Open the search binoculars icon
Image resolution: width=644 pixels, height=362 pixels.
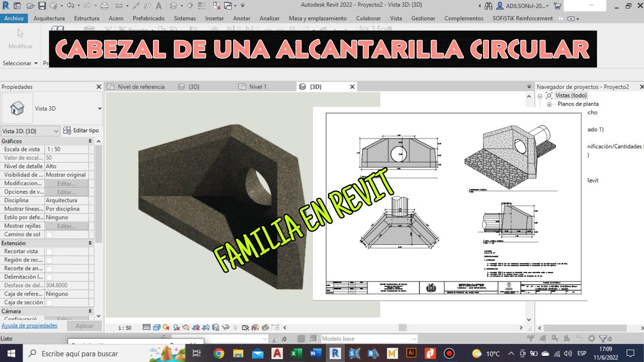pos(488,6)
